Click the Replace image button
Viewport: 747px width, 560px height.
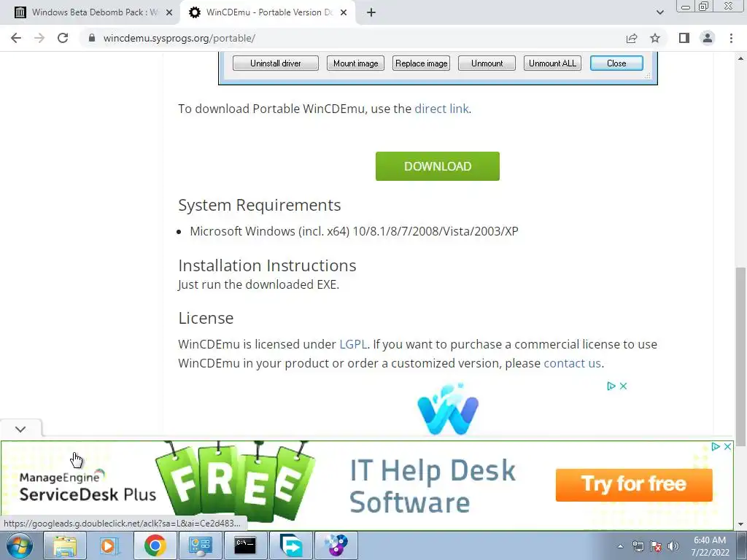tap(421, 63)
